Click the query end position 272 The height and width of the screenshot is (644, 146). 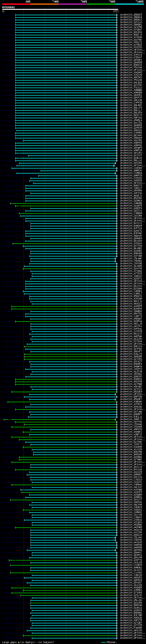[115, 11]
